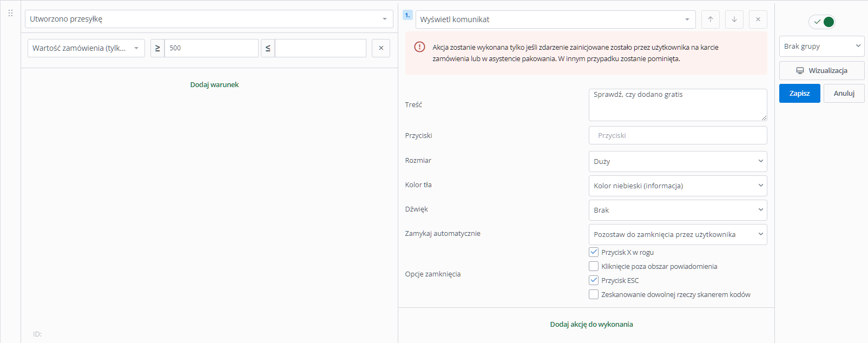868x343 pixels.
Task: Open the Zamykaj automatycznie dropdown
Action: coord(678,234)
